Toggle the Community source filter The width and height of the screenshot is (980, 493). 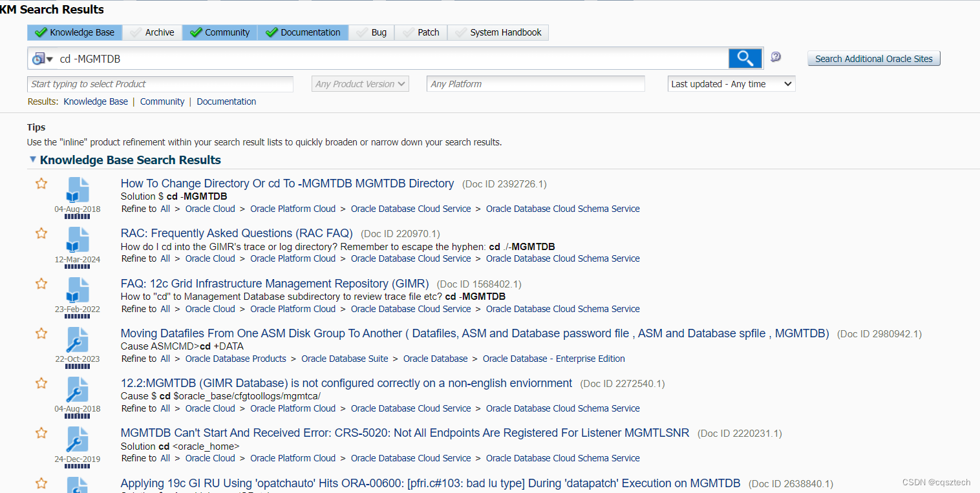tap(220, 32)
